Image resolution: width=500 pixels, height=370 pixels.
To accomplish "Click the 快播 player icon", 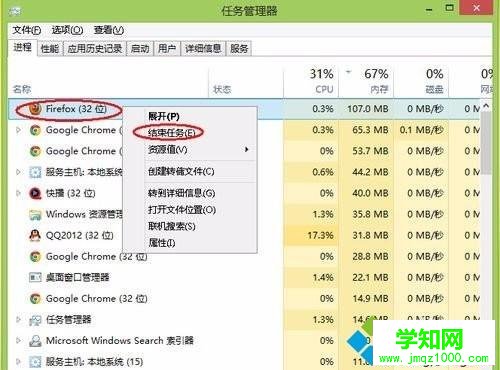I will (35, 193).
